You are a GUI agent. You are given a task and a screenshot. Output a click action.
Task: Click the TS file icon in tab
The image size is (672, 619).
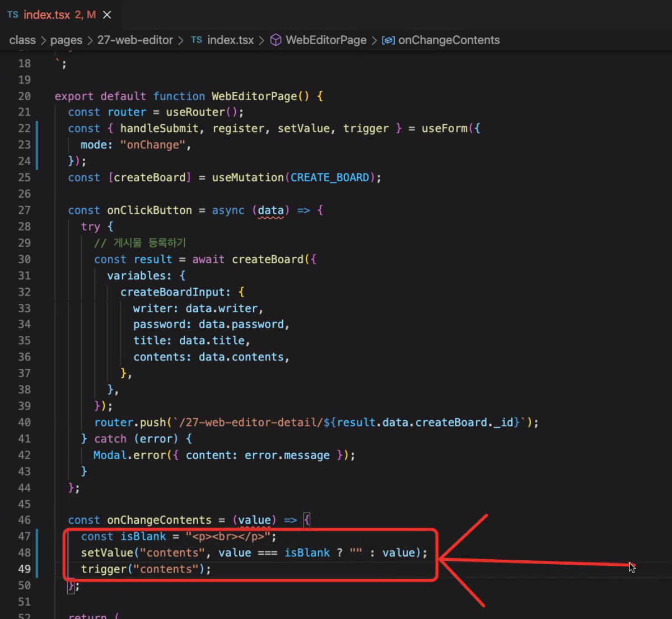(13, 15)
